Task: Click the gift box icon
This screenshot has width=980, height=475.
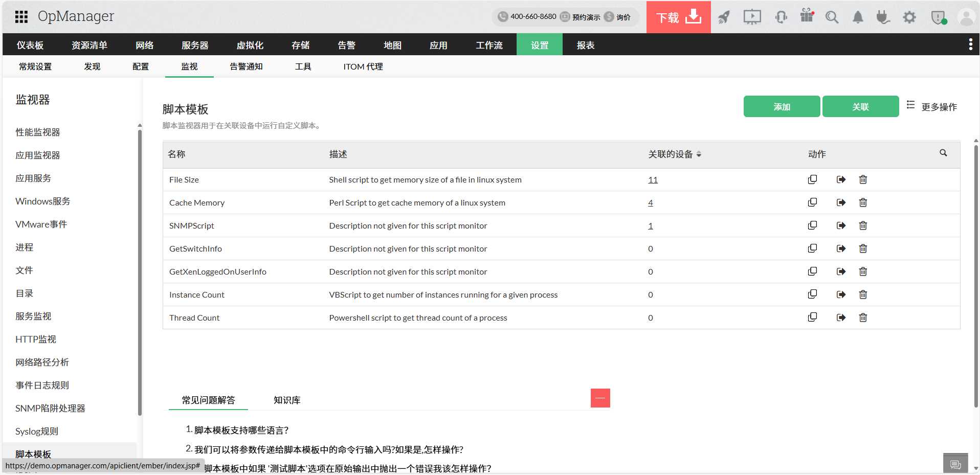Action: [807, 16]
